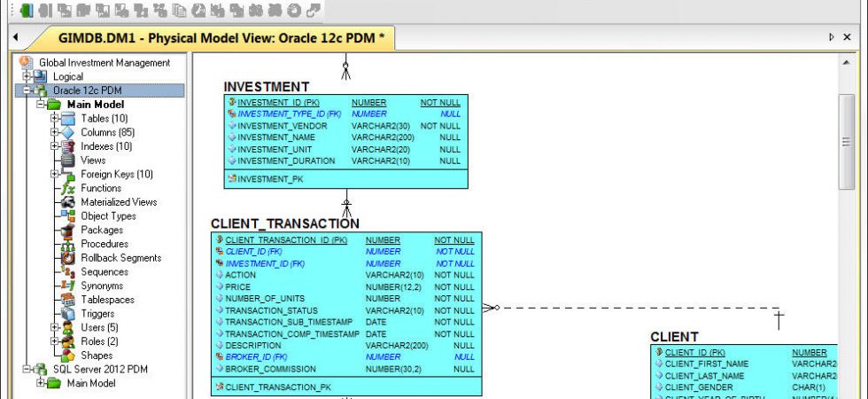This screenshot has width=868, height=399.
Task: Click the tab scroll right arrow
Action: (832, 37)
